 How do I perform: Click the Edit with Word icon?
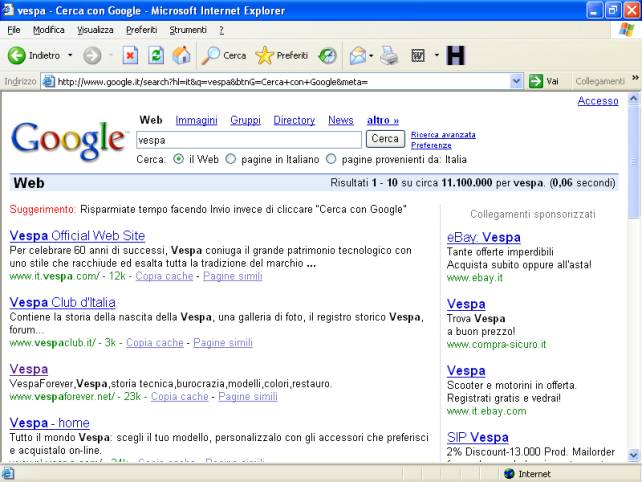(x=418, y=55)
